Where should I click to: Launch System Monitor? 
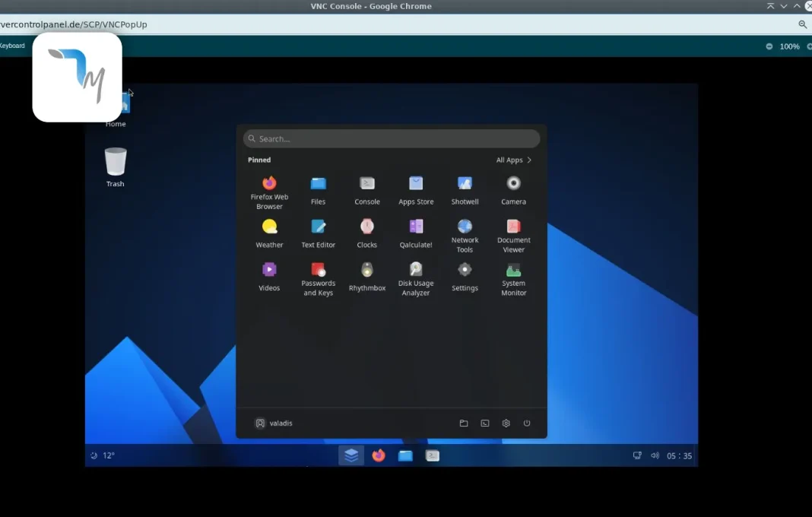click(x=513, y=279)
